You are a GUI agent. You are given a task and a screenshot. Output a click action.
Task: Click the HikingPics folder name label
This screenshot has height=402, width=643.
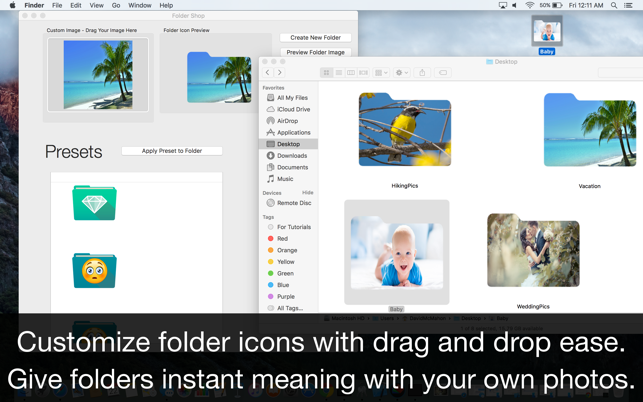pyautogui.click(x=405, y=186)
